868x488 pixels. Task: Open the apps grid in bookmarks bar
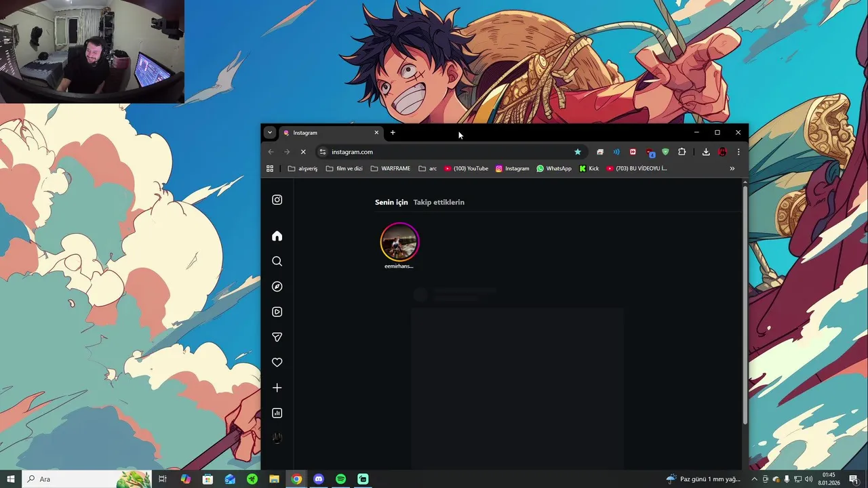[270, 169]
